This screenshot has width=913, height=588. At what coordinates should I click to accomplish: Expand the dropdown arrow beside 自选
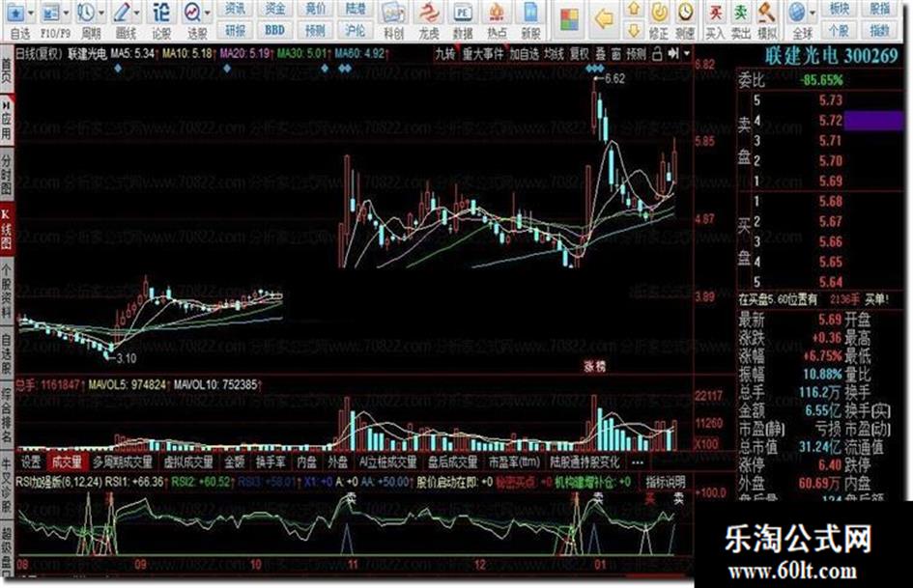pyautogui.click(x=31, y=14)
